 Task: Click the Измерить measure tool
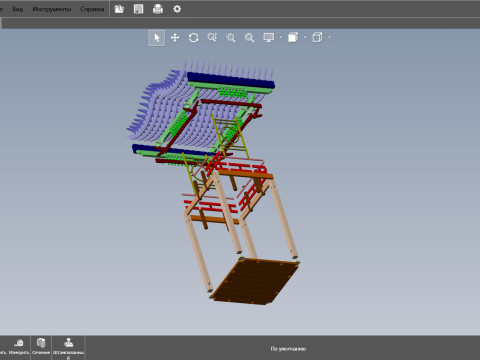[19, 347]
